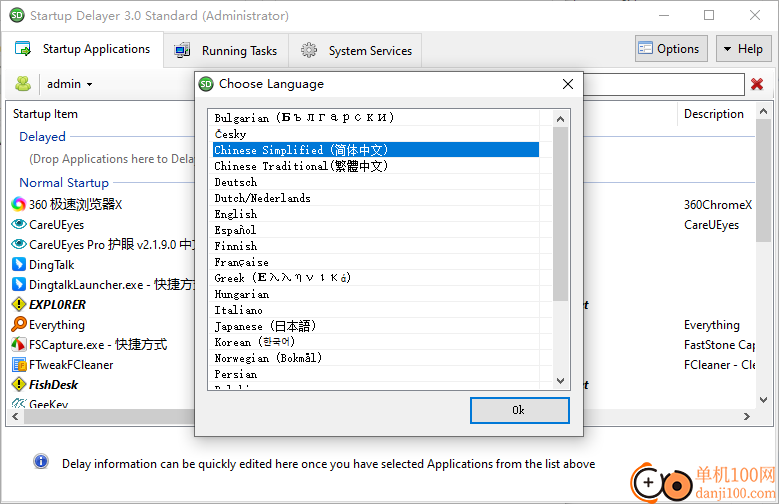Image resolution: width=779 pixels, height=504 pixels.
Task: Select the Everything startup item name
Action: point(57,325)
